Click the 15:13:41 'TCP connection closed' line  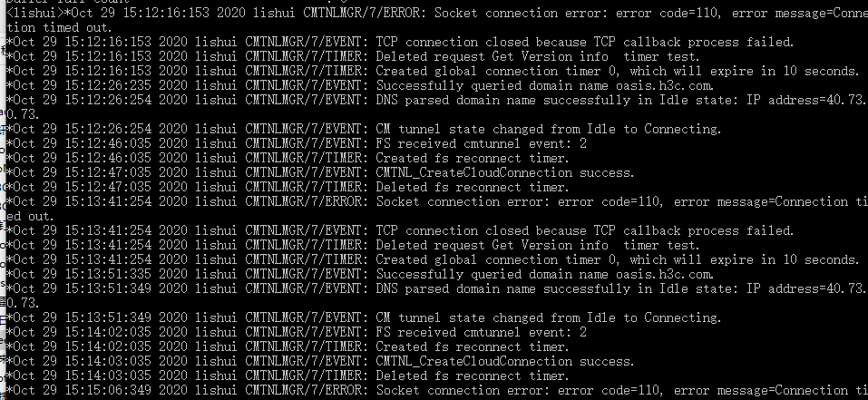(584, 230)
